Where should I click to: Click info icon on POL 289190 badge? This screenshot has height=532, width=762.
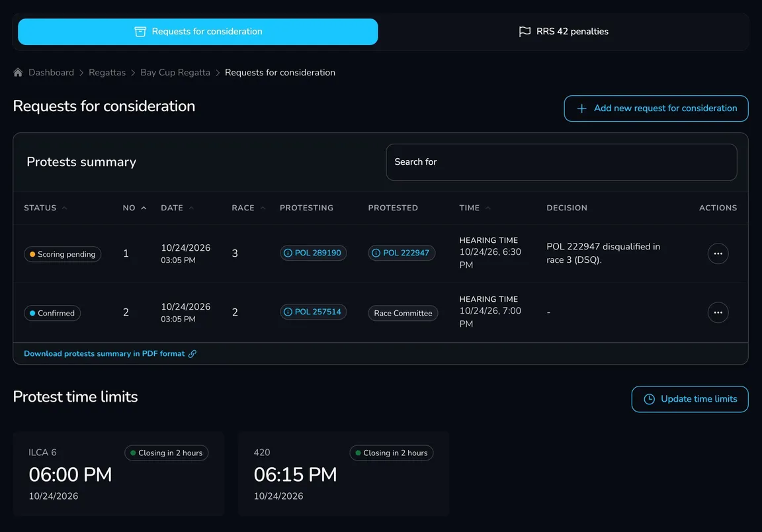pos(288,253)
